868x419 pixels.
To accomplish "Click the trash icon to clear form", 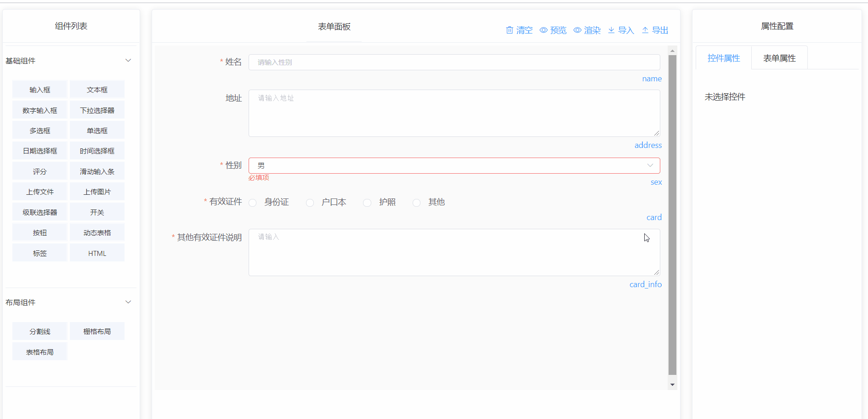I will click(510, 30).
